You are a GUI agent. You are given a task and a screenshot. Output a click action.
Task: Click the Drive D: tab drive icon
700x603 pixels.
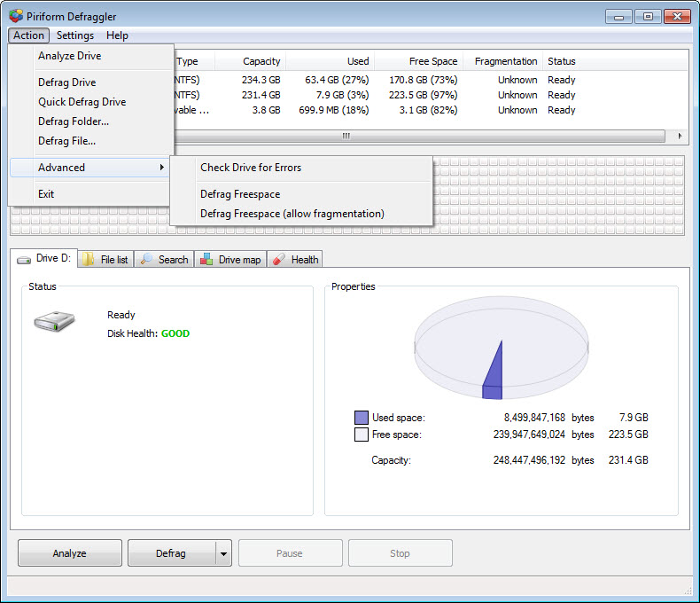[x=24, y=260]
